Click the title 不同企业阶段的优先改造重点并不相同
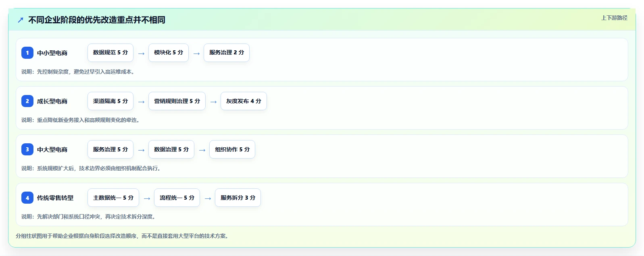This screenshot has width=644, height=256. 97,20
